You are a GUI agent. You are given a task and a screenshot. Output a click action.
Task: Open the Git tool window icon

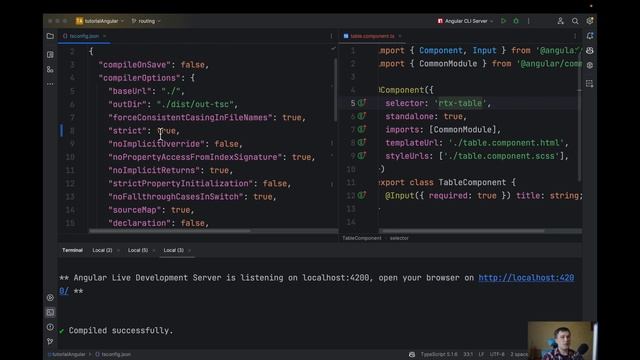tap(50, 341)
